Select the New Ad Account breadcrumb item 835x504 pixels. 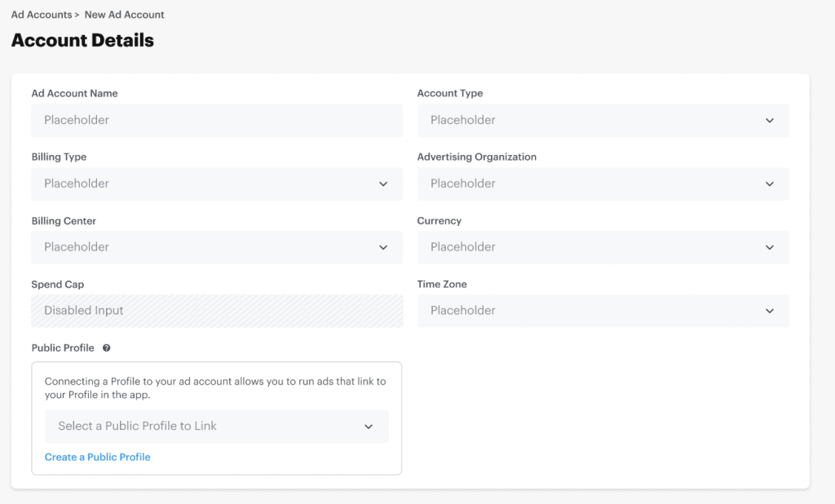coord(124,14)
